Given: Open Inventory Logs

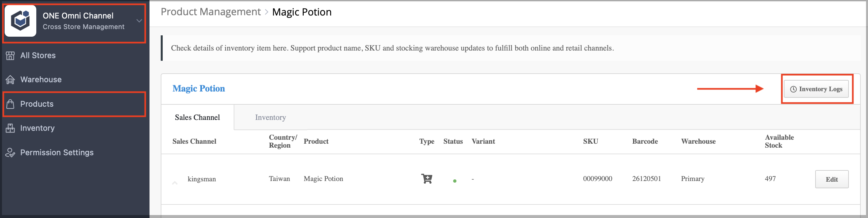Looking at the screenshot, I should click(816, 89).
